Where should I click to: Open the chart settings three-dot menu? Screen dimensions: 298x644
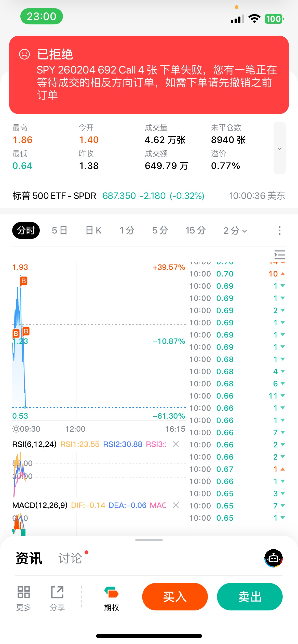click(279, 230)
